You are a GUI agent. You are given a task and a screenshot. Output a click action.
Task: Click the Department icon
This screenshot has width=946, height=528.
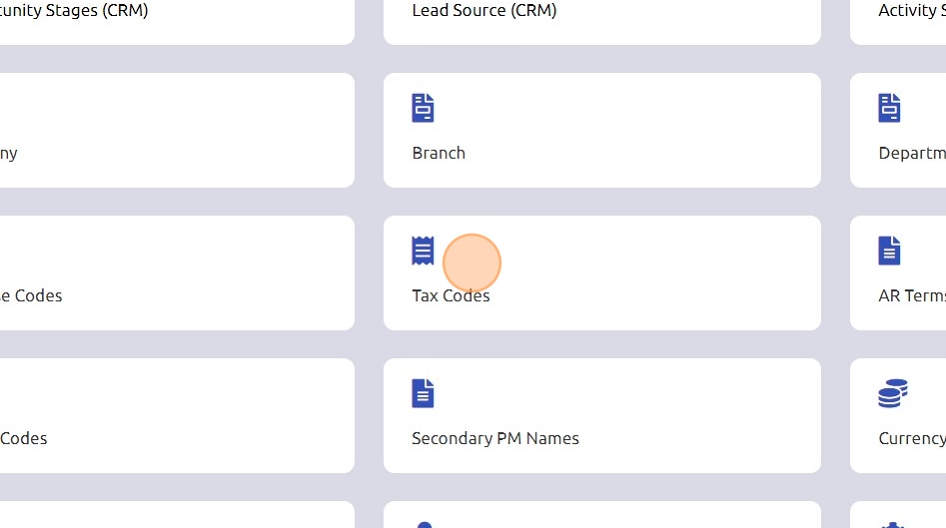click(889, 108)
